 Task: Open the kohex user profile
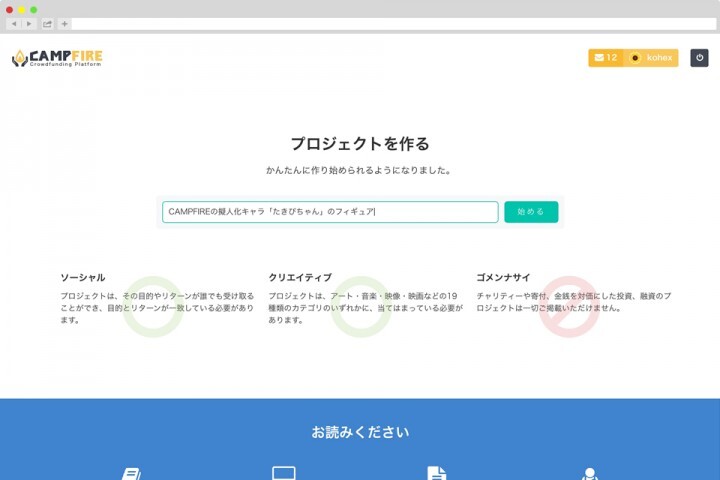click(651, 58)
